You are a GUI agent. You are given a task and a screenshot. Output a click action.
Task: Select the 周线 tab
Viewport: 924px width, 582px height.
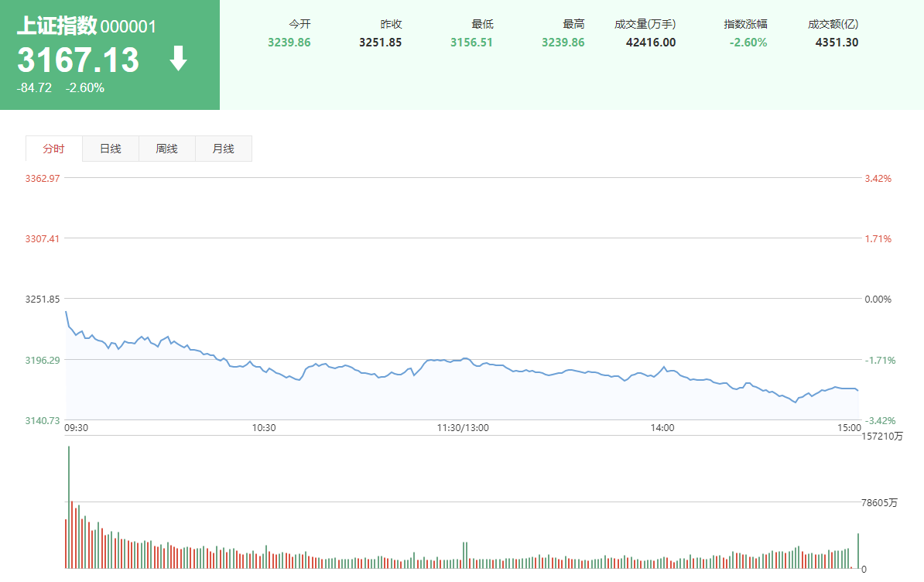(x=166, y=149)
